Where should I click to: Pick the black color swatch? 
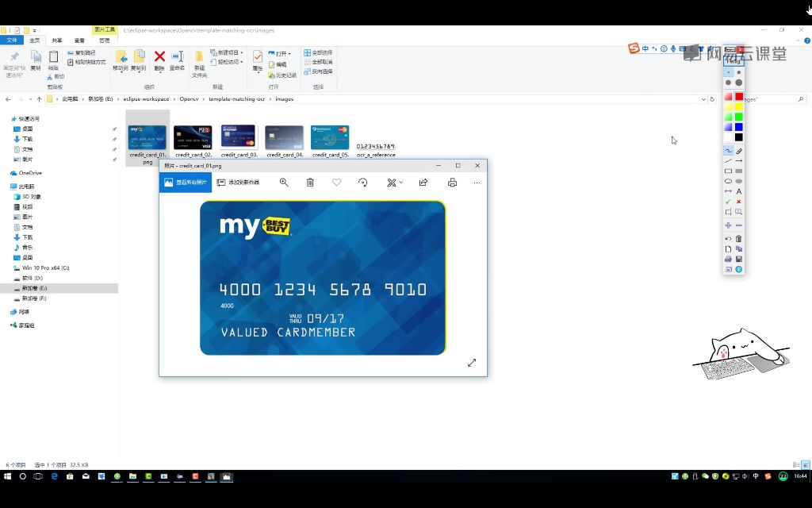739,137
